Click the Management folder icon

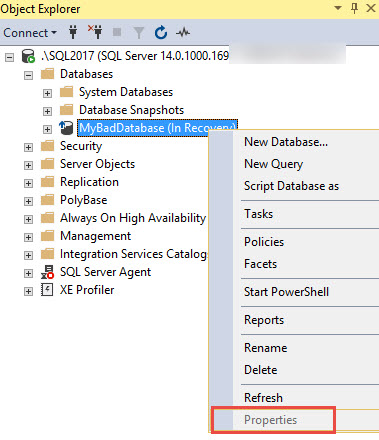[x=47, y=236]
